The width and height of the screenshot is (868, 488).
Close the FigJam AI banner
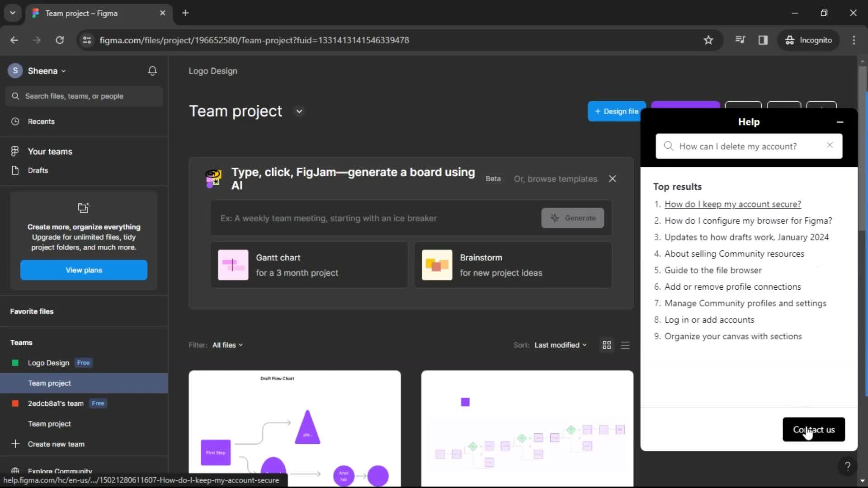[613, 179]
